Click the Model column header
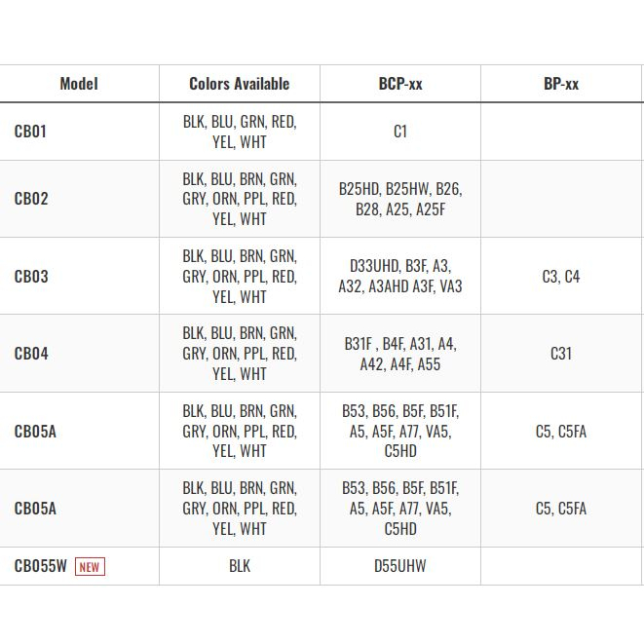Image resolution: width=644 pixels, height=644 pixels. pos(79,84)
